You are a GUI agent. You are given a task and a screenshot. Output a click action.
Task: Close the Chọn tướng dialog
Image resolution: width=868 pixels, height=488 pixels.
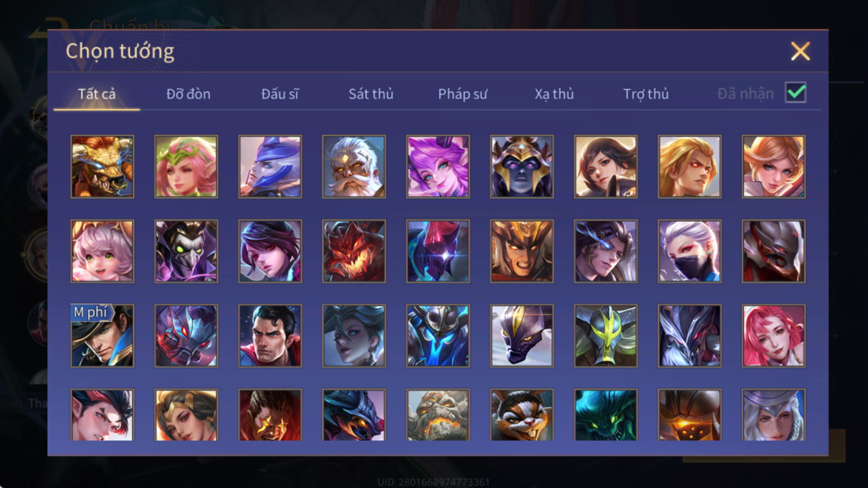(800, 51)
